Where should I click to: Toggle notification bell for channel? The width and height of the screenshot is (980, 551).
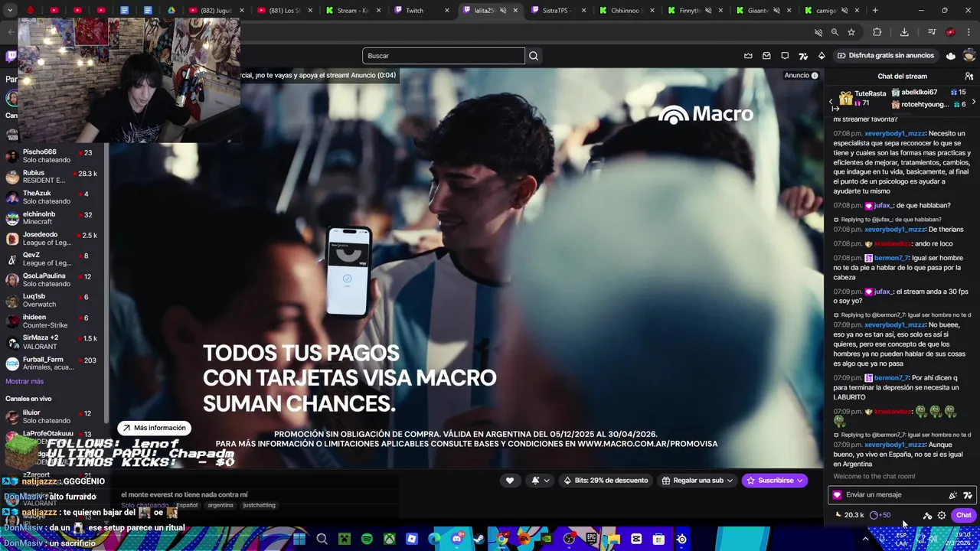(540, 481)
